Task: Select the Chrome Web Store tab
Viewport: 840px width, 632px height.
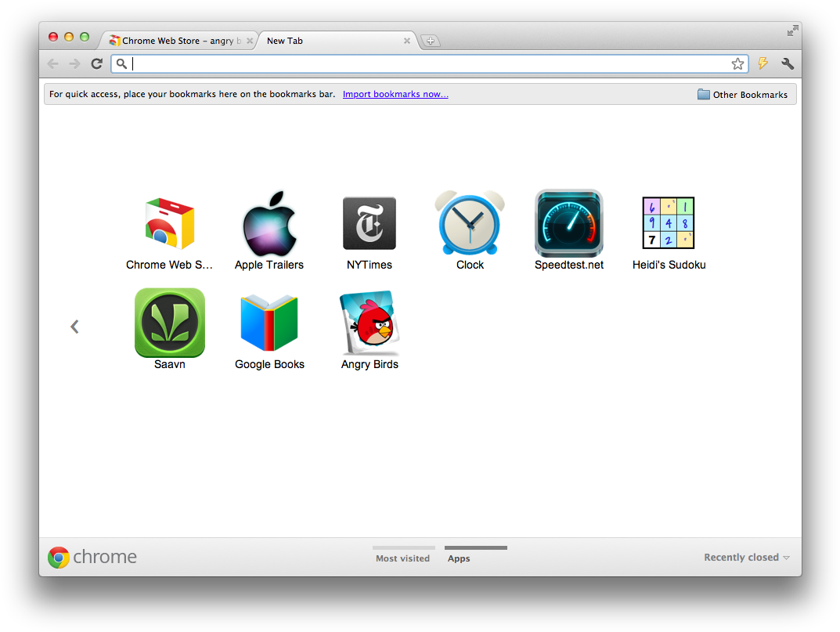Action: click(x=176, y=40)
